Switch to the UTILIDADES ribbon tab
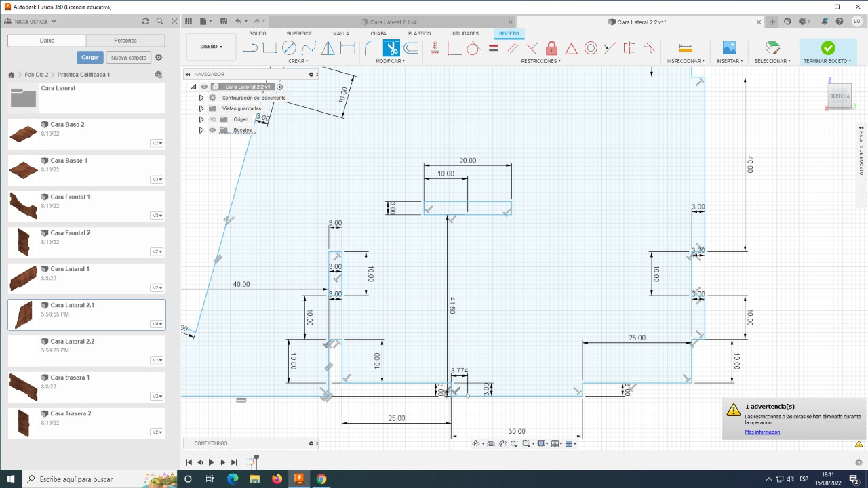Viewport: 868px width, 488px height. pyautogui.click(x=465, y=33)
